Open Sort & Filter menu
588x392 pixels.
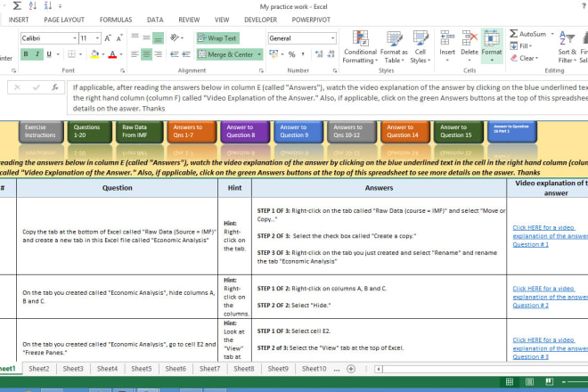click(567, 47)
